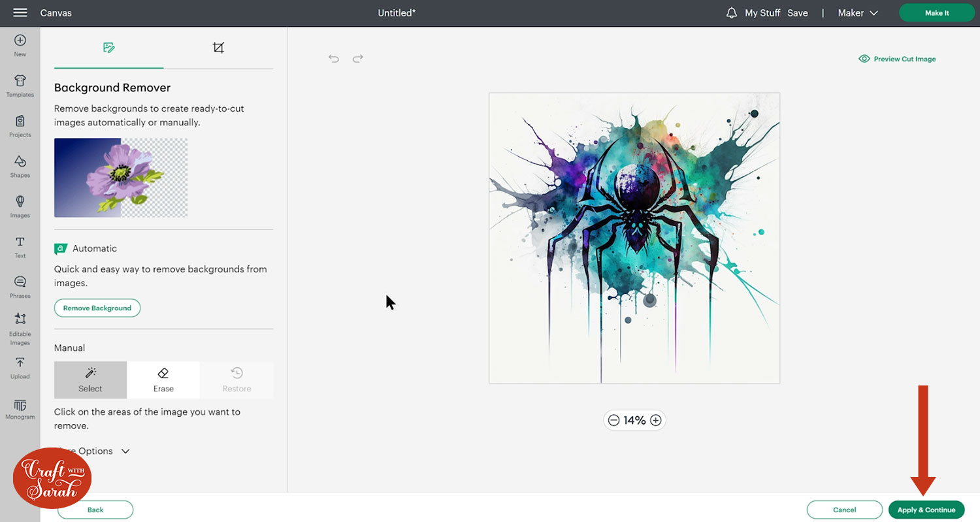
Task: Choose the manual Restore tool
Action: coord(237,380)
